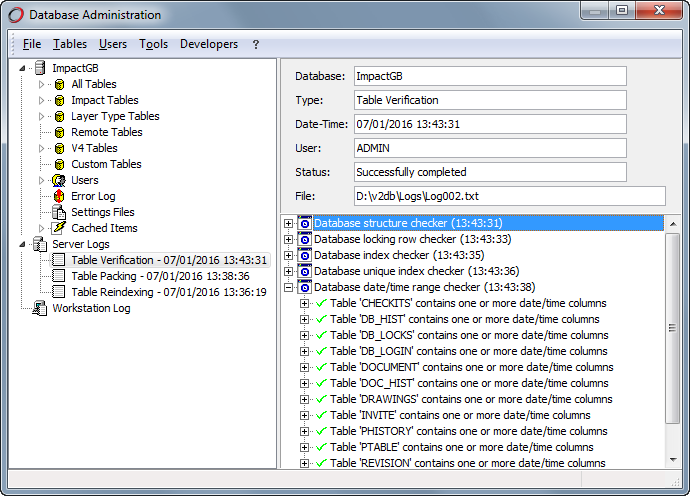Open the Tables menu
Screen dimensions: 690x496
pyautogui.click(x=70, y=44)
